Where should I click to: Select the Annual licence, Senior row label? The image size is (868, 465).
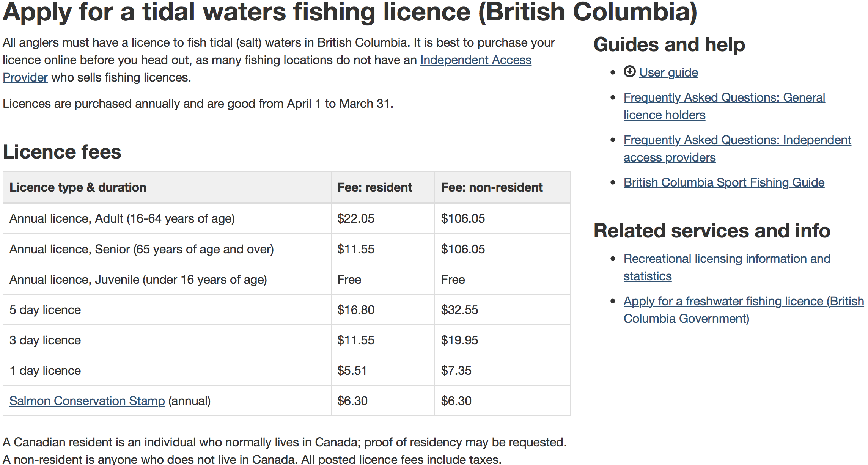tap(142, 249)
